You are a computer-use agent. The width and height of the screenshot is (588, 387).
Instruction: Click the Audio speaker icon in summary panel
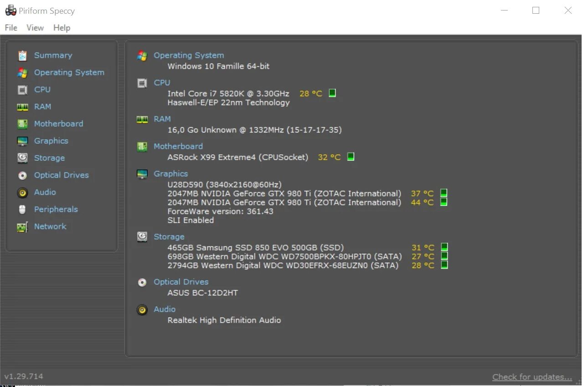[142, 310]
